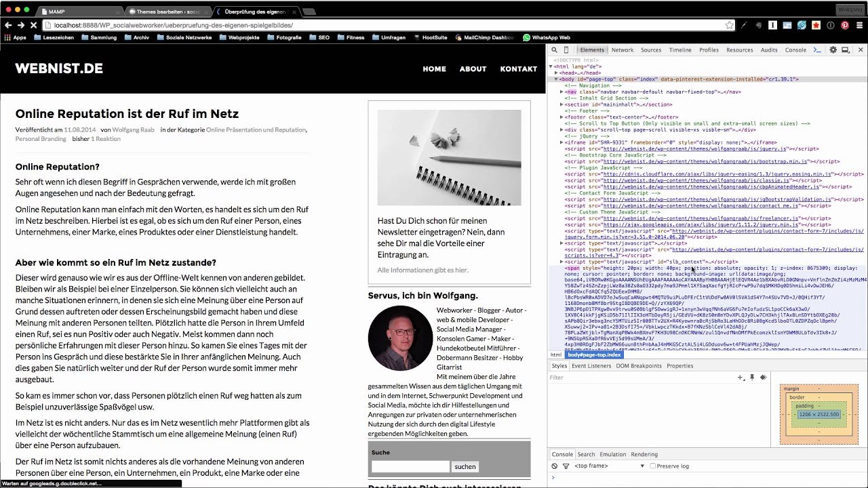Open the SEO bookmarks folder
The image size is (868, 488).
coord(319,38)
